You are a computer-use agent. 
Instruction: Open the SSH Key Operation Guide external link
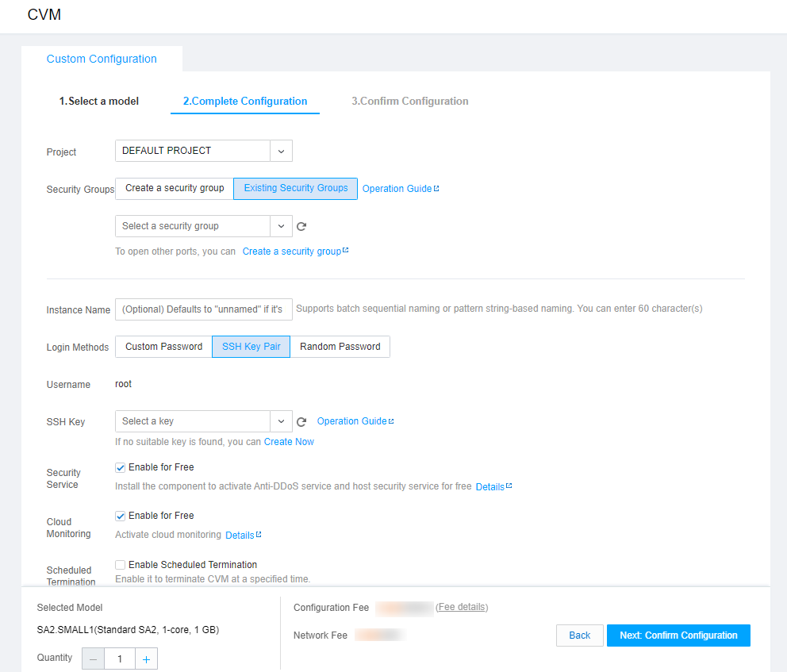tap(354, 421)
